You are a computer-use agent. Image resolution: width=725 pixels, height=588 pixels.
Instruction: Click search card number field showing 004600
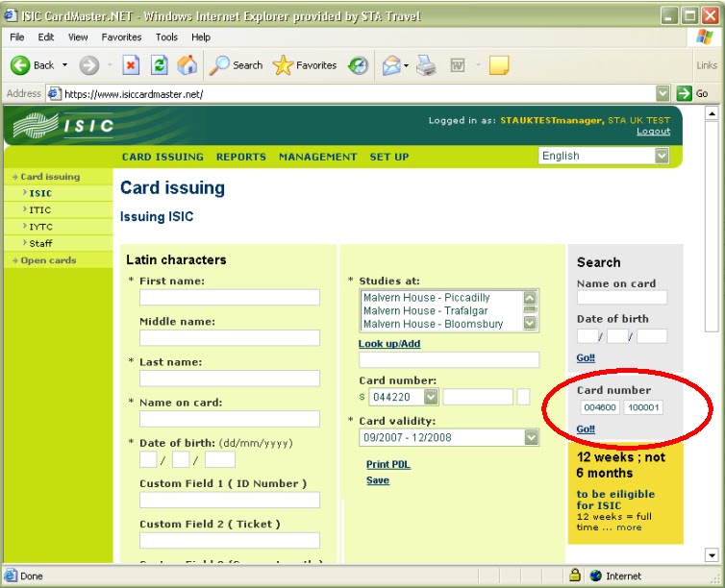(x=600, y=407)
